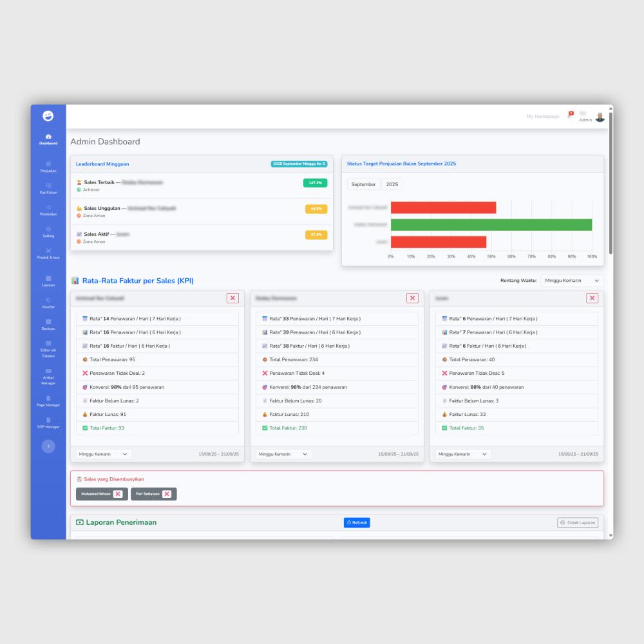Expand the sidebar with the arrow button
The image size is (644, 644).
[48, 446]
